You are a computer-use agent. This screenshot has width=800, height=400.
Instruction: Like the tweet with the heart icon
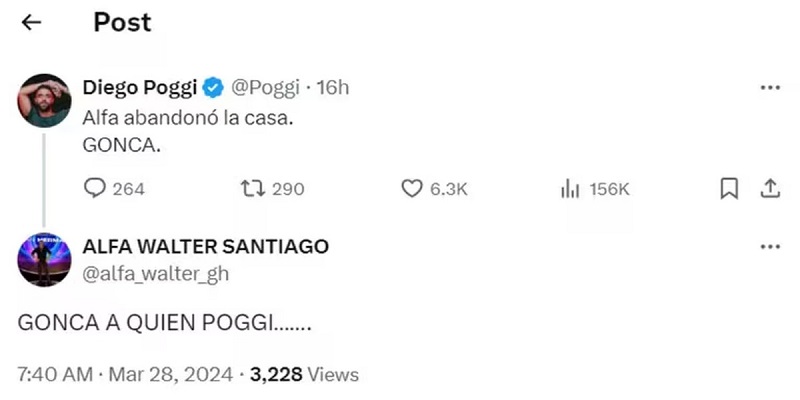tap(411, 188)
